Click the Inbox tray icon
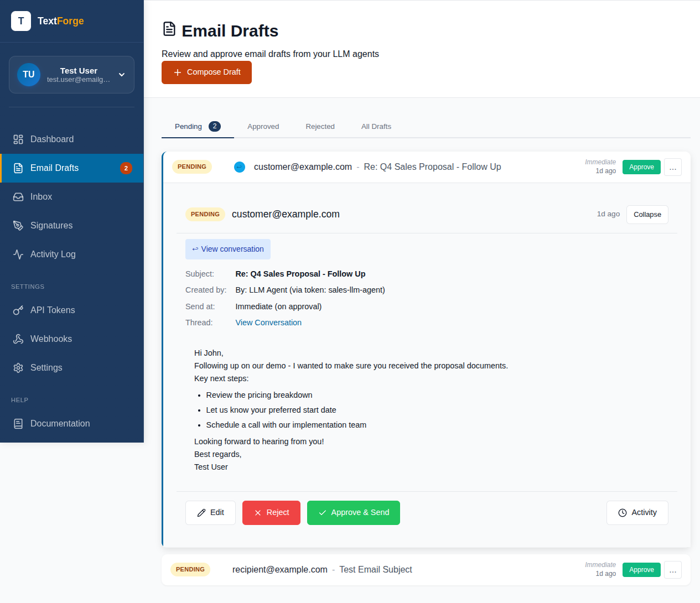This screenshot has width=700, height=603. coord(18,197)
